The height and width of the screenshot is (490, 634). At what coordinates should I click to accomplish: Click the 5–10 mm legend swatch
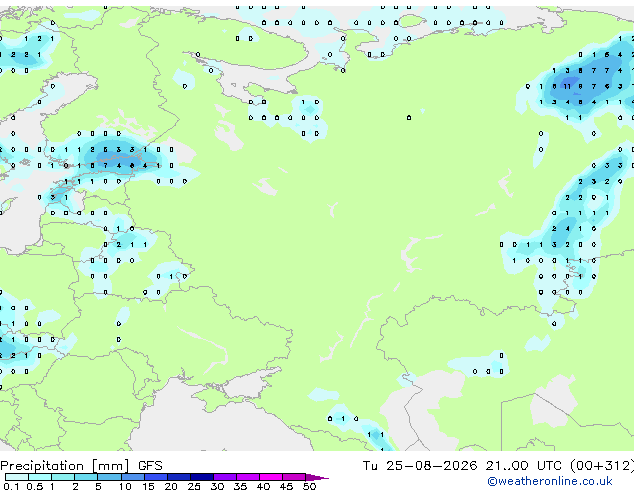coord(109,477)
